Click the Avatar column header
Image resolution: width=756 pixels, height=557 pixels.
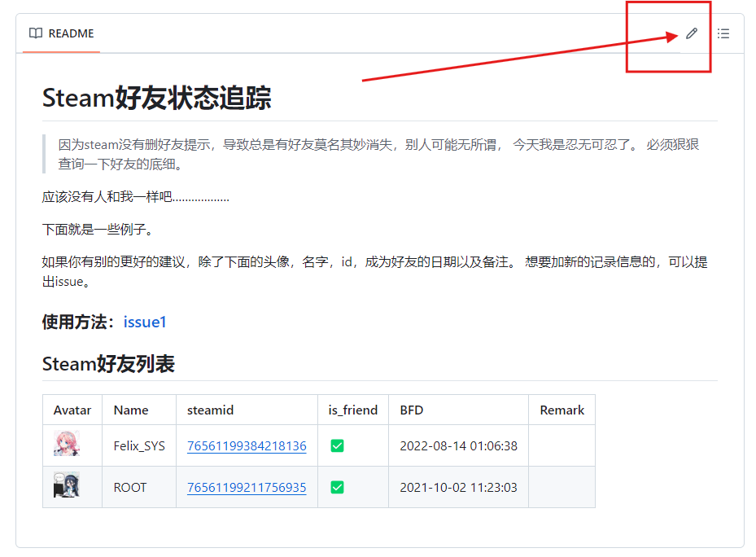[x=72, y=410]
